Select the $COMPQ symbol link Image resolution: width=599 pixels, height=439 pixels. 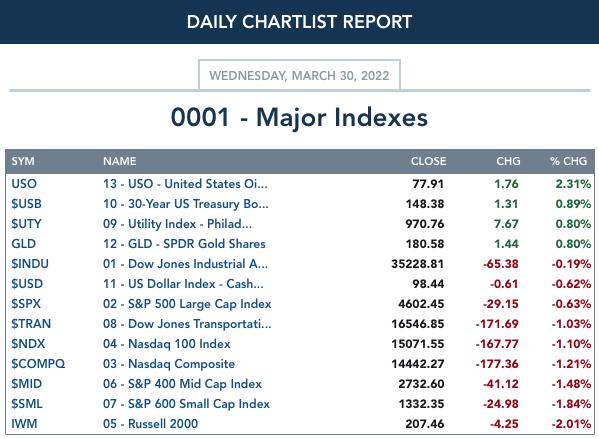38,364
